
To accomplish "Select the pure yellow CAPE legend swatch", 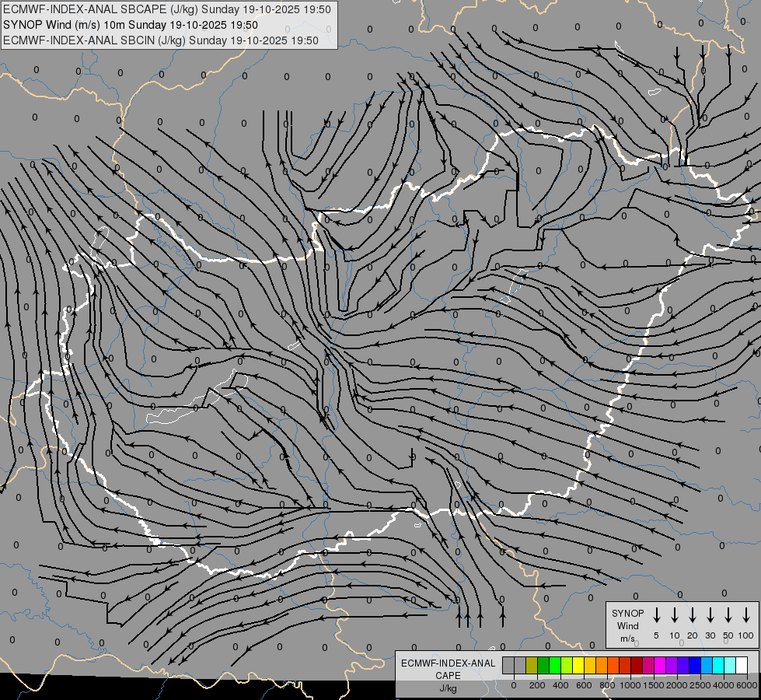I will 578,665.
